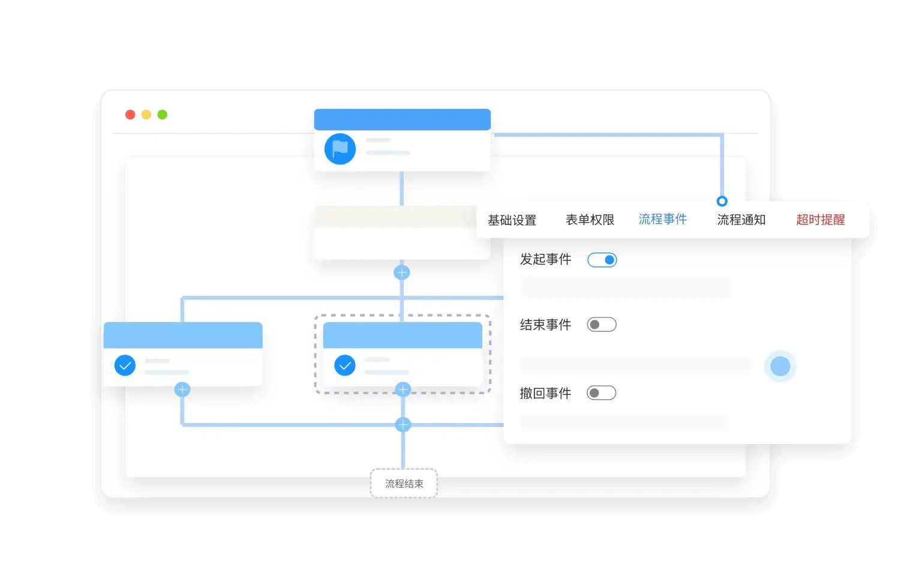Select the 流程事件 tab
Image resolution: width=907 pixels, height=588 pixels.
(662, 220)
